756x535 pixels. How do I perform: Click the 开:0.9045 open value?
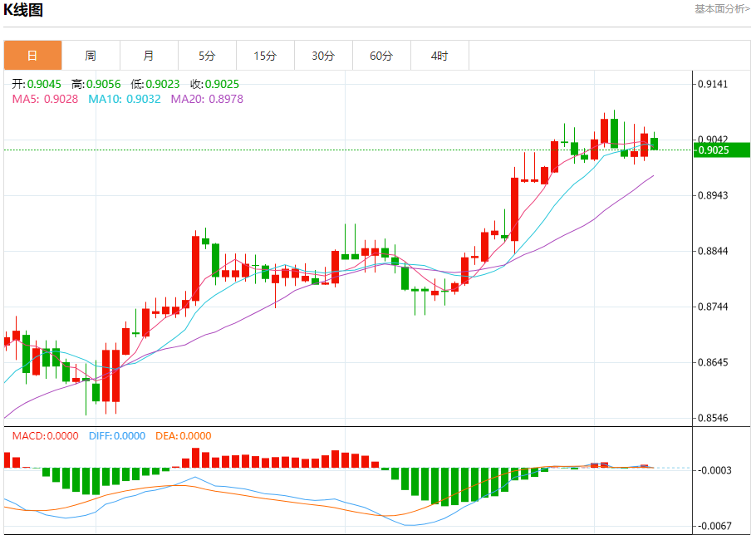tap(37, 84)
